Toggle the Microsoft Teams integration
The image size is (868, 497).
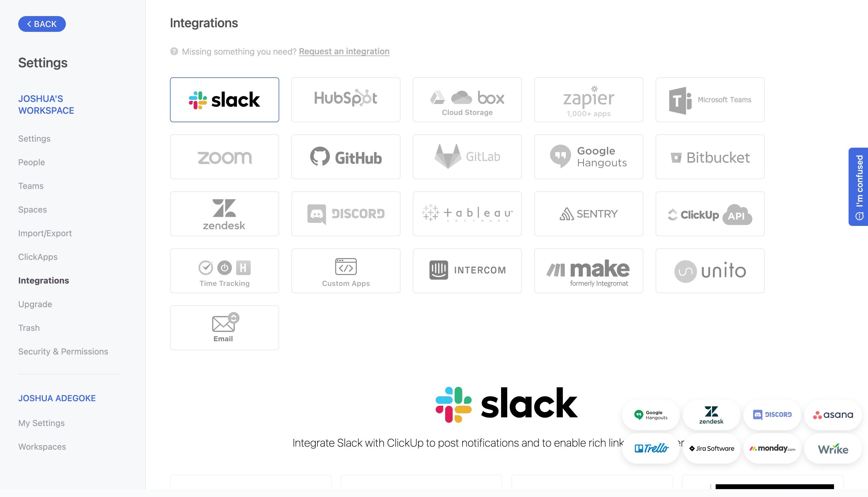coord(710,99)
